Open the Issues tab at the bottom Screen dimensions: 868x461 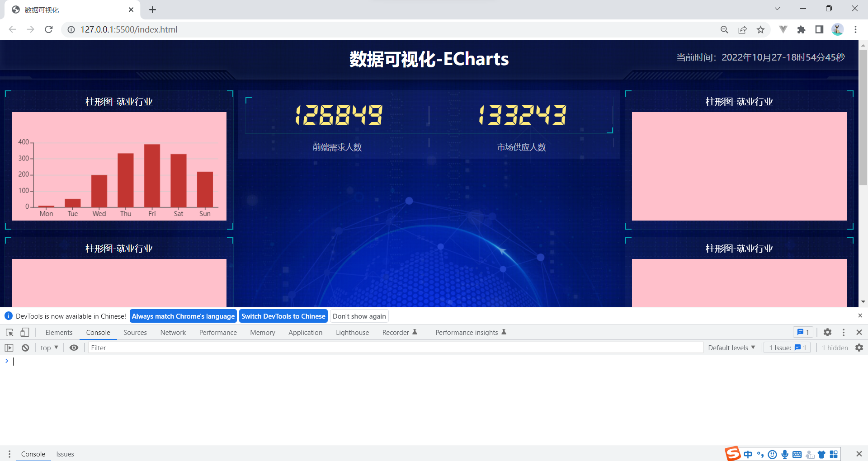click(65, 454)
